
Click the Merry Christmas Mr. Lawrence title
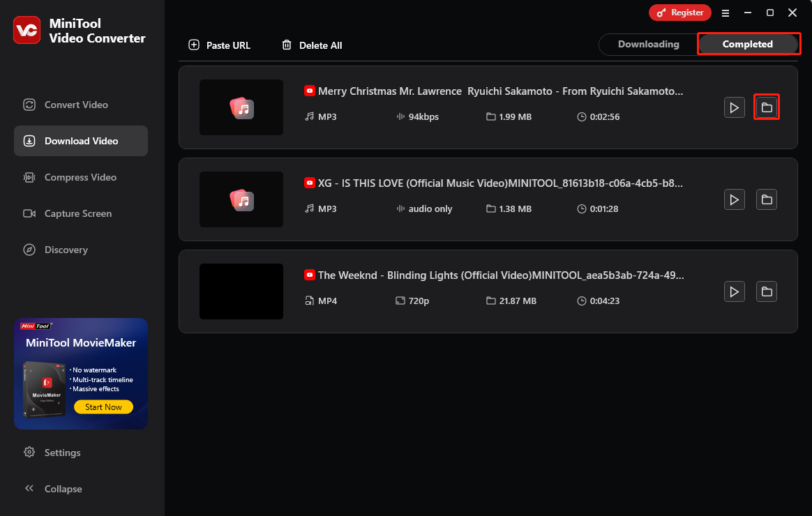point(500,91)
